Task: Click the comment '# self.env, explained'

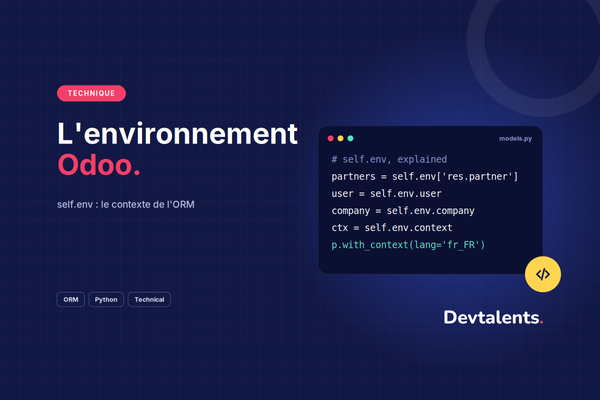Action: 389,159
